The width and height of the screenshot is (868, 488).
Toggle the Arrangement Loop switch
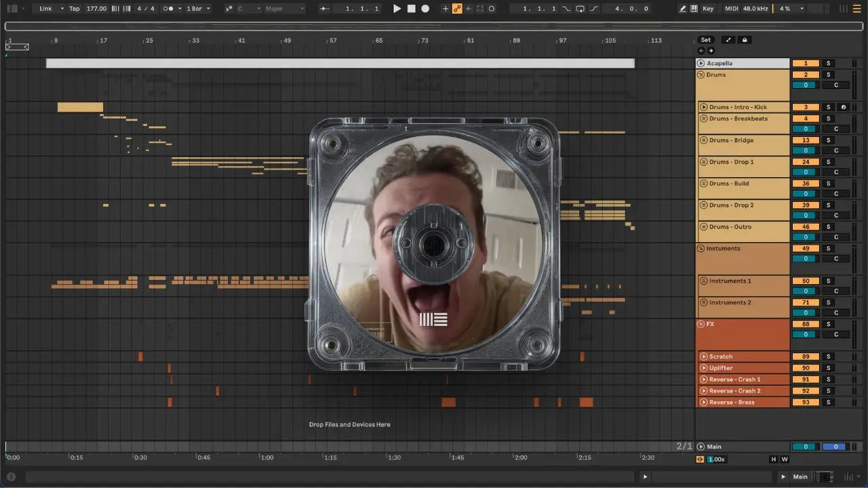(580, 9)
